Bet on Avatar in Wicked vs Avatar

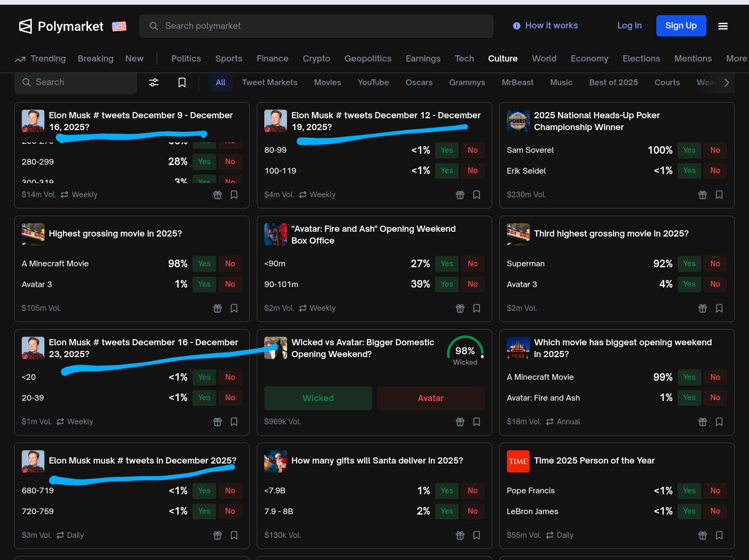point(430,398)
